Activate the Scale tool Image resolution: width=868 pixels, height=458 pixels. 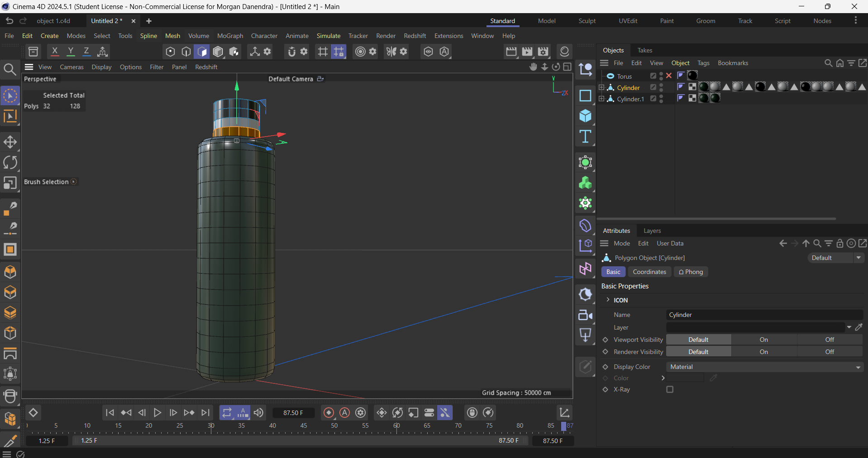click(x=10, y=183)
